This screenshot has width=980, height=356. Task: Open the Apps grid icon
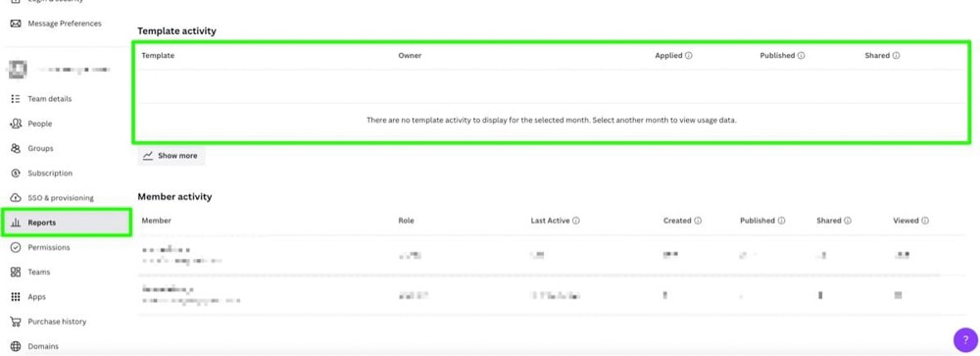[16, 296]
